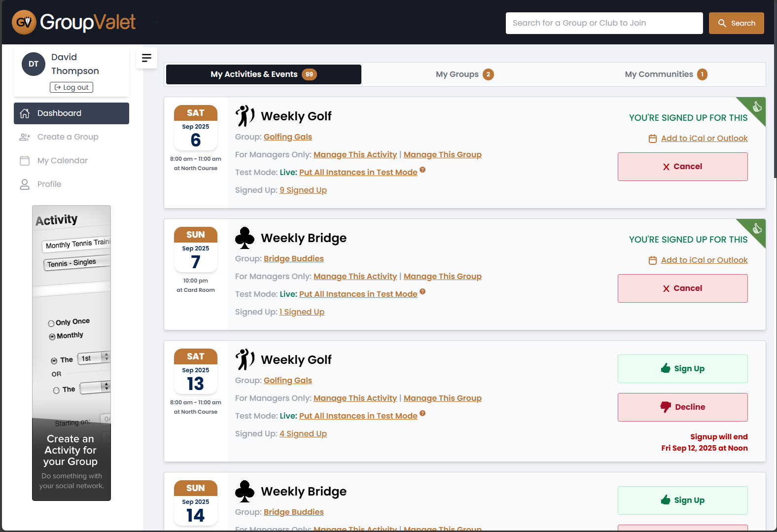Click the Weekly Bridge title on Sep 7 card

point(304,238)
